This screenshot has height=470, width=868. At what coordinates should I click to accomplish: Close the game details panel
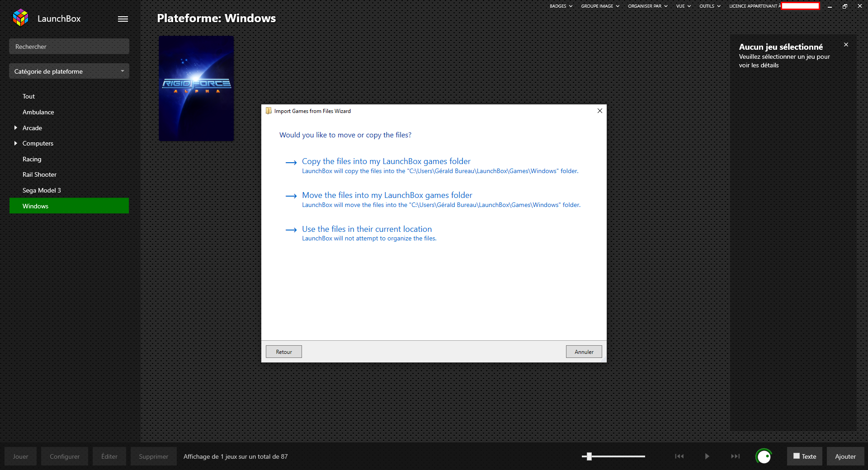pyautogui.click(x=846, y=45)
